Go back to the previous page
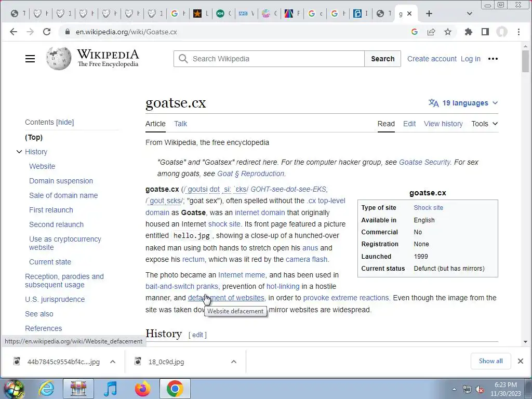The width and height of the screenshot is (532, 399). 14,32
